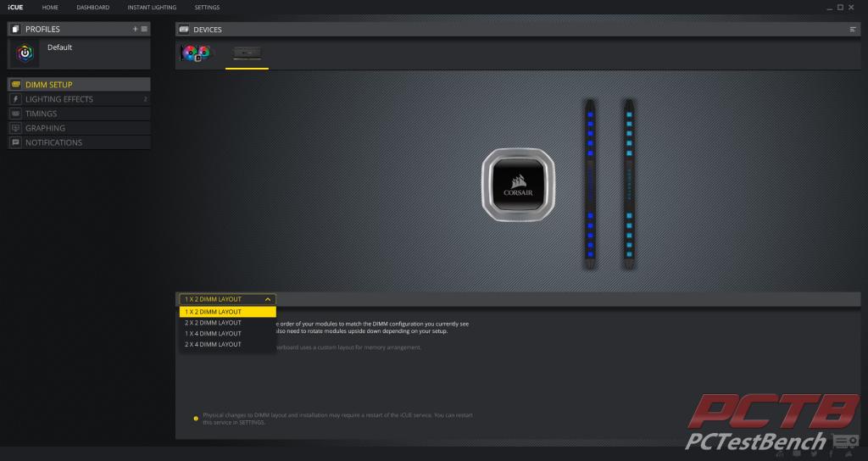Image resolution: width=868 pixels, height=461 pixels.
Task: Click the Graphing sidebar icon
Action: tap(15, 128)
